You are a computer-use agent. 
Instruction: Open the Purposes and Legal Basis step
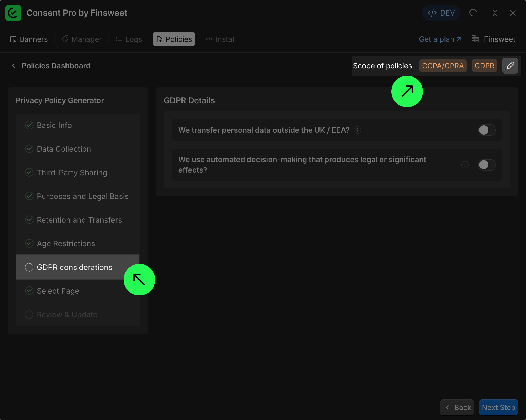point(78,196)
